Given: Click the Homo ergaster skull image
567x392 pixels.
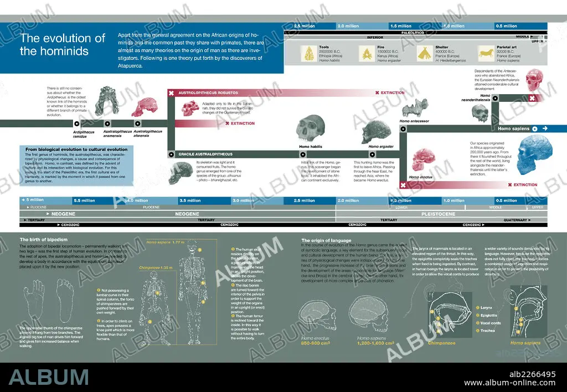Looking at the screenshot, I should tap(377, 132).
